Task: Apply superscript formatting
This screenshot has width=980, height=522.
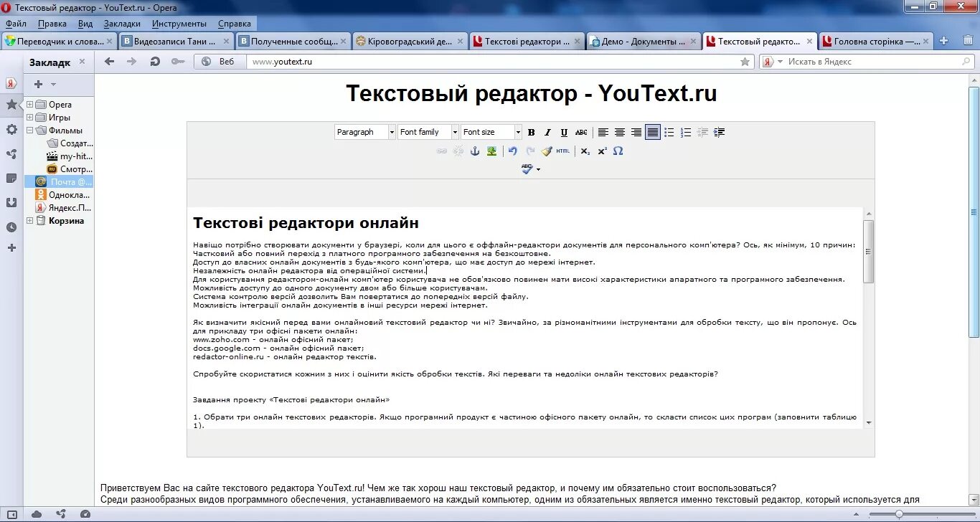Action: pos(602,151)
